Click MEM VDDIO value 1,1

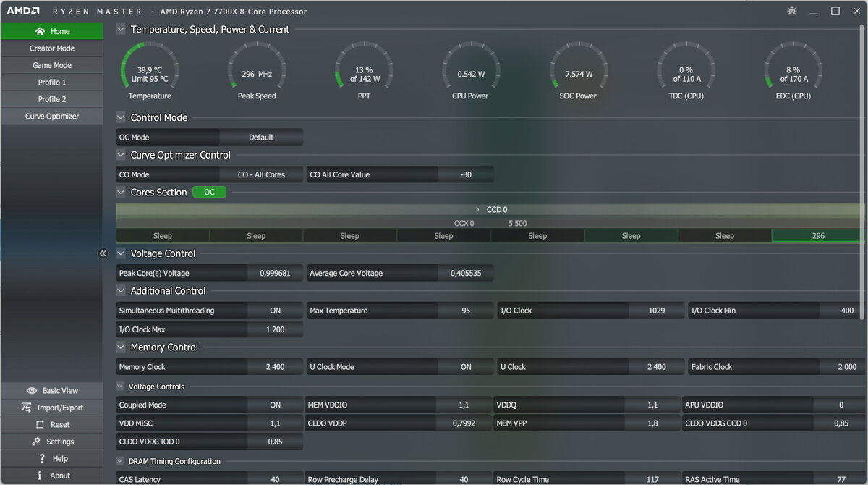pyautogui.click(x=464, y=405)
